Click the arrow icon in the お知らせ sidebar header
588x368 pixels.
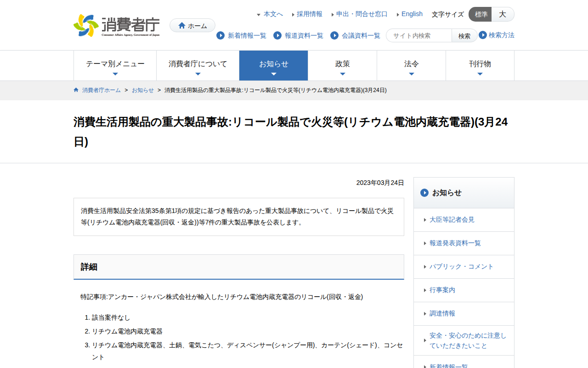tap(424, 193)
